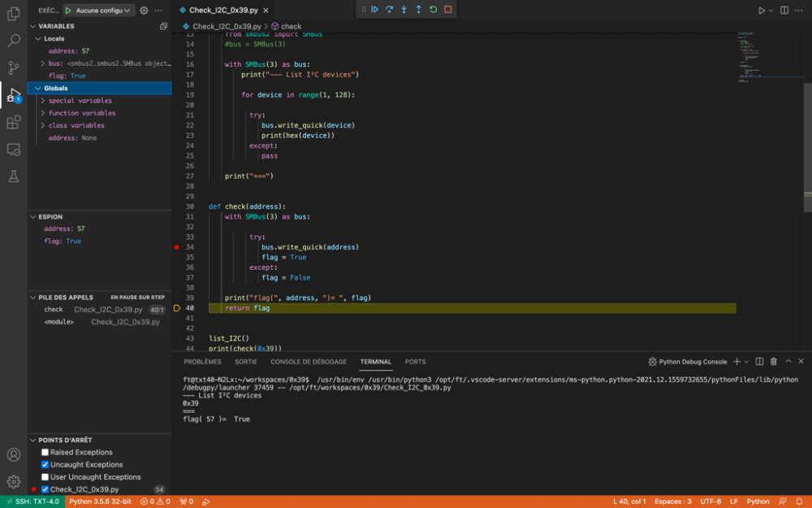Stop debugging via the red square icon
This screenshot has height=508, width=812.
pyautogui.click(x=447, y=9)
